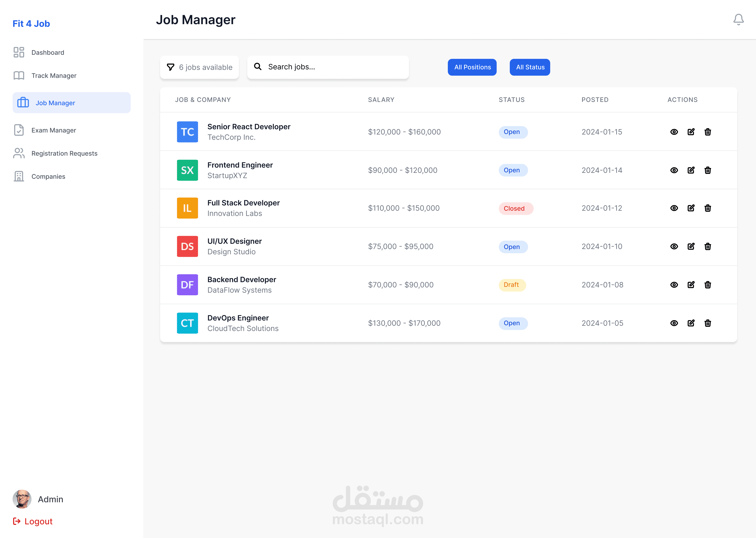
Task: Click the Search jobs input field
Action: (334, 67)
